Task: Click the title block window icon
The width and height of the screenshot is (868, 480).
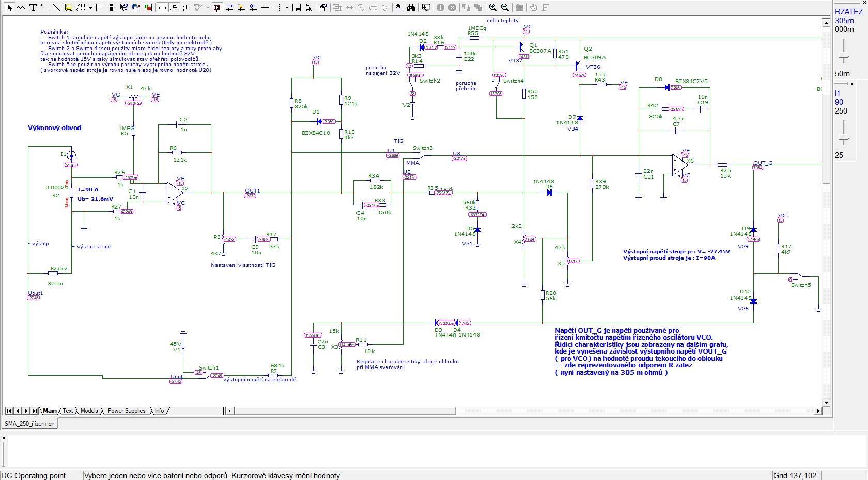Action: [297, 8]
